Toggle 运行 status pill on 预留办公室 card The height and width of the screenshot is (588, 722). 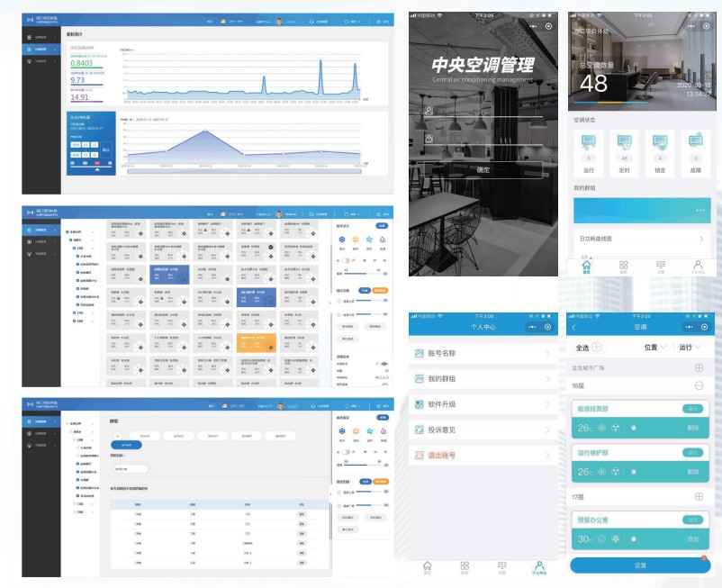692,520
